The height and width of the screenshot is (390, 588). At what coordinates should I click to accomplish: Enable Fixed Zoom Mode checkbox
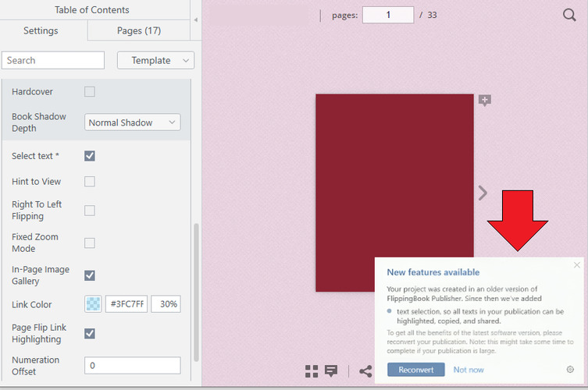tap(90, 243)
